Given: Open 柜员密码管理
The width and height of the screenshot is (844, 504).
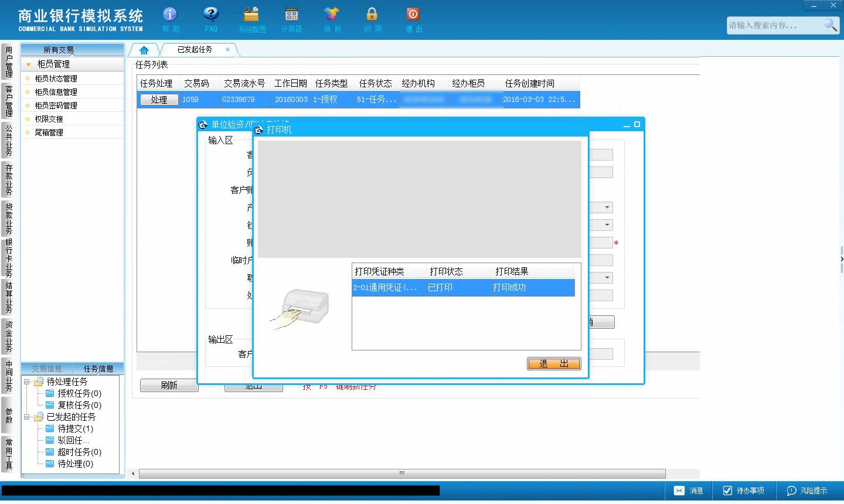Looking at the screenshot, I should (56, 105).
